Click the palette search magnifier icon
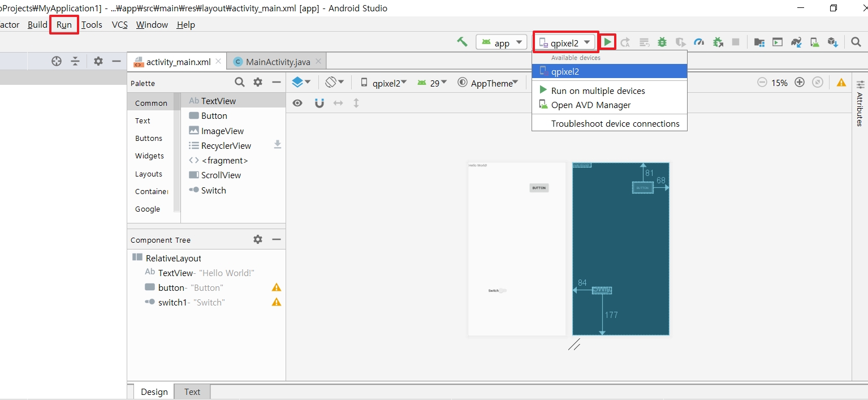This screenshot has height=400, width=868. [240, 82]
